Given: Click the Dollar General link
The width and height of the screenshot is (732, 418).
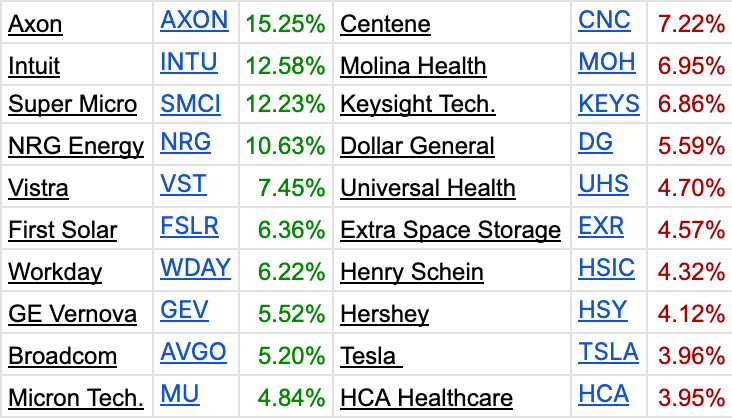Looking at the screenshot, I should 417,146.
